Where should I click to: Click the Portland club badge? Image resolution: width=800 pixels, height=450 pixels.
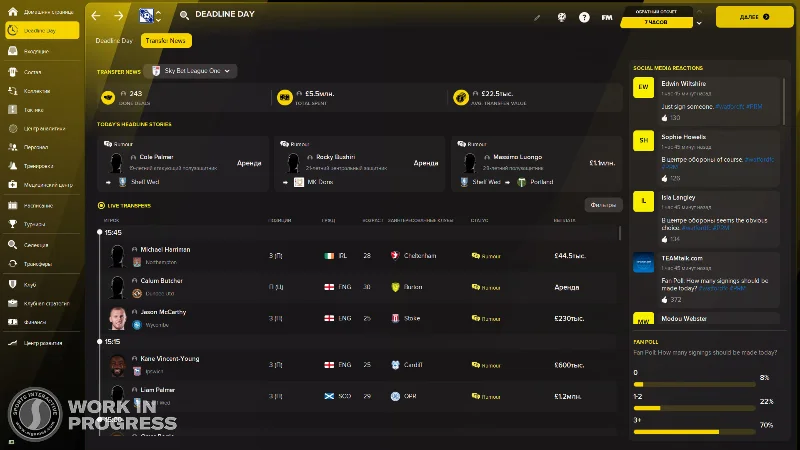tap(521, 182)
